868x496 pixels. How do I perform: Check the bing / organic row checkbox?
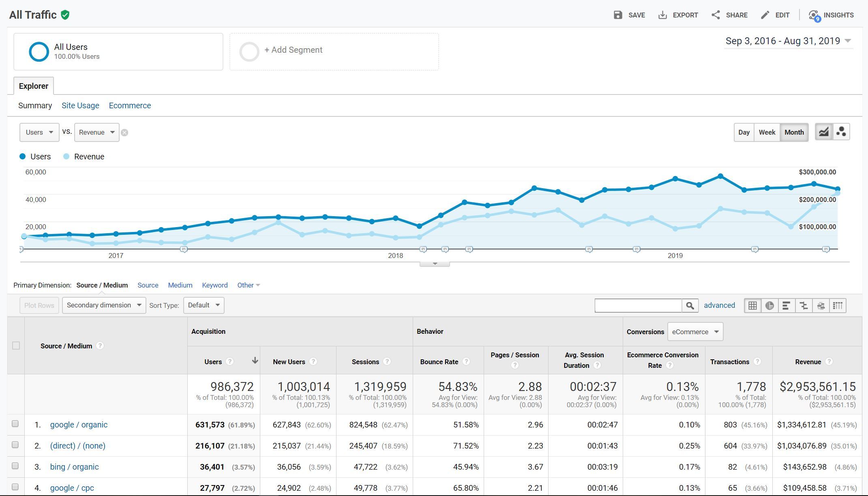coord(15,466)
